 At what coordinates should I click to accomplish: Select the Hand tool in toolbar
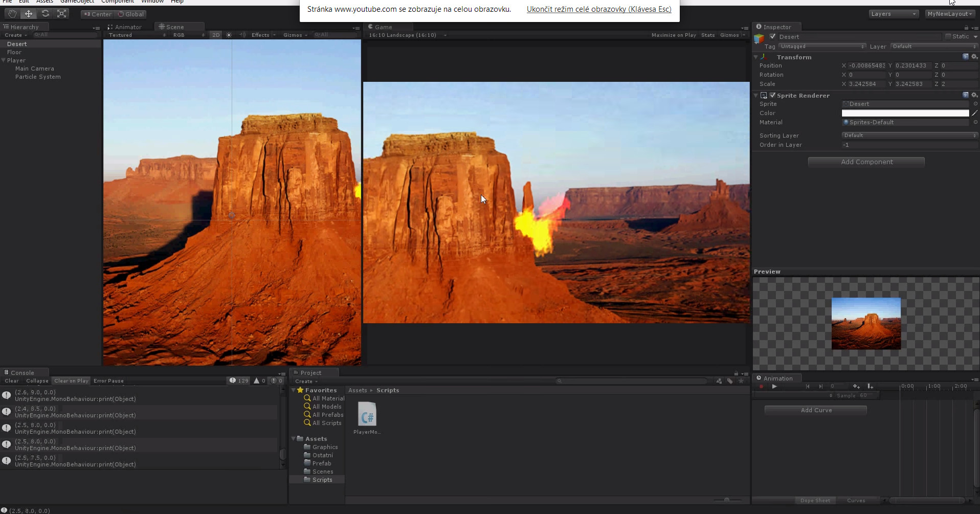(12, 14)
